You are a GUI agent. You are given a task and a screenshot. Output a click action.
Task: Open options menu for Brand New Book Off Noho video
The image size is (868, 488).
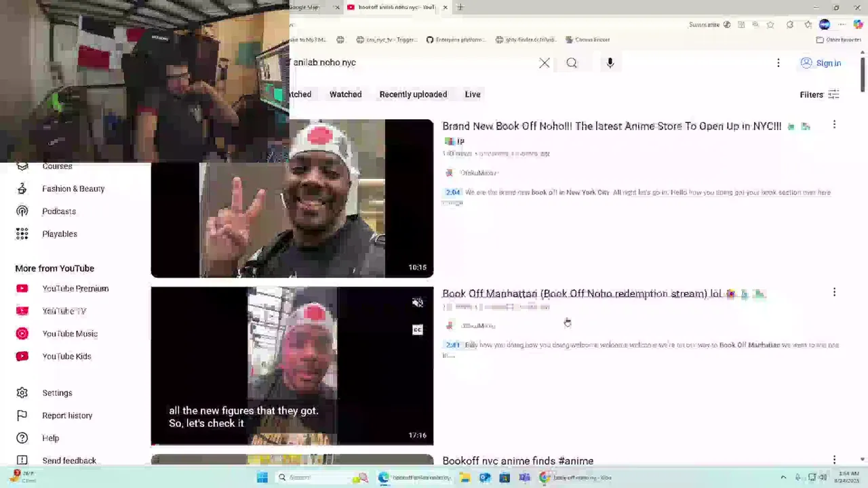pos(834,125)
